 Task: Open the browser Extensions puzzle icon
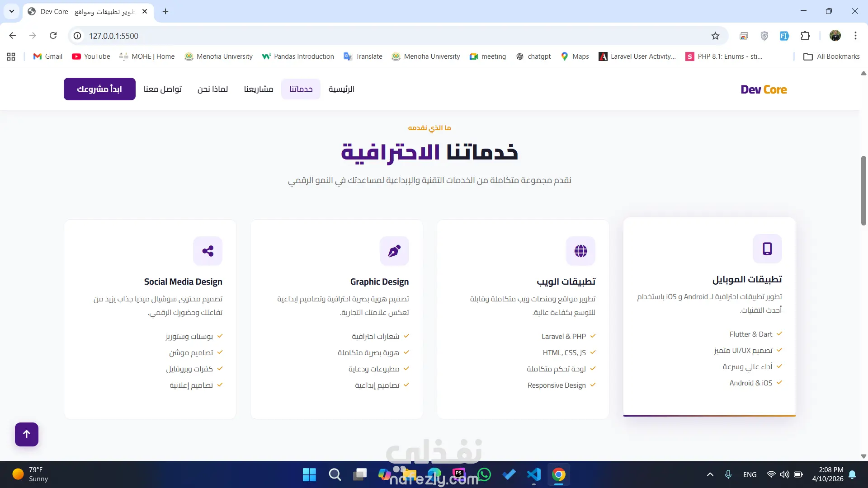coord(805,36)
